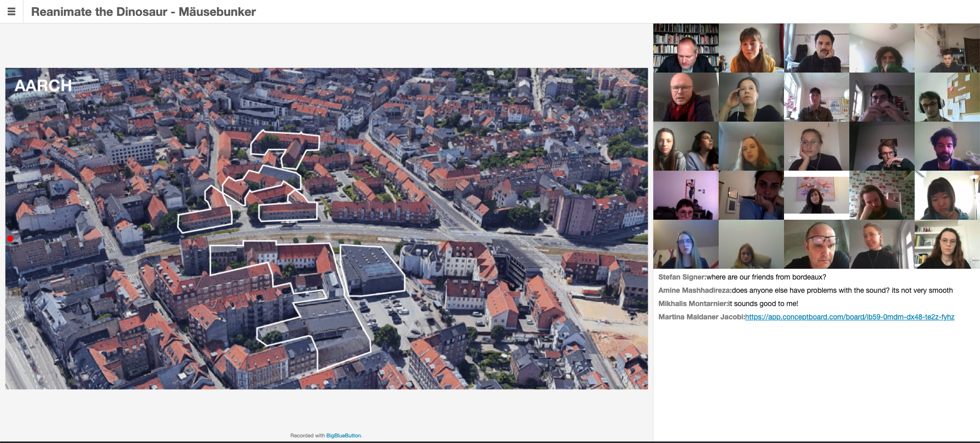Open the BigBlueButton link in footer
The height and width of the screenshot is (443, 980).
(344, 435)
